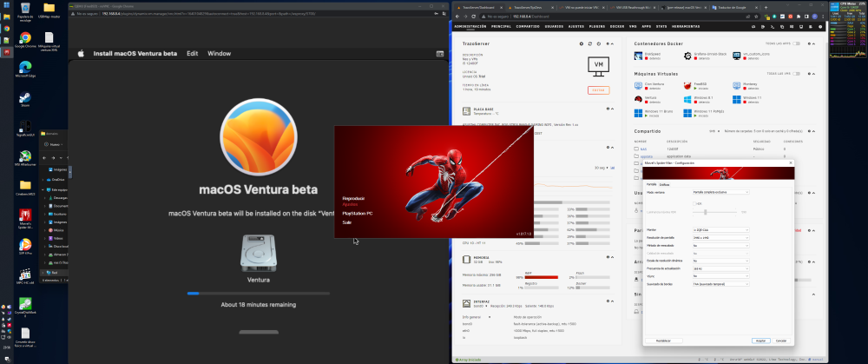Open the Plugins menu in Unraid
868x364 pixels.
click(x=597, y=26)
